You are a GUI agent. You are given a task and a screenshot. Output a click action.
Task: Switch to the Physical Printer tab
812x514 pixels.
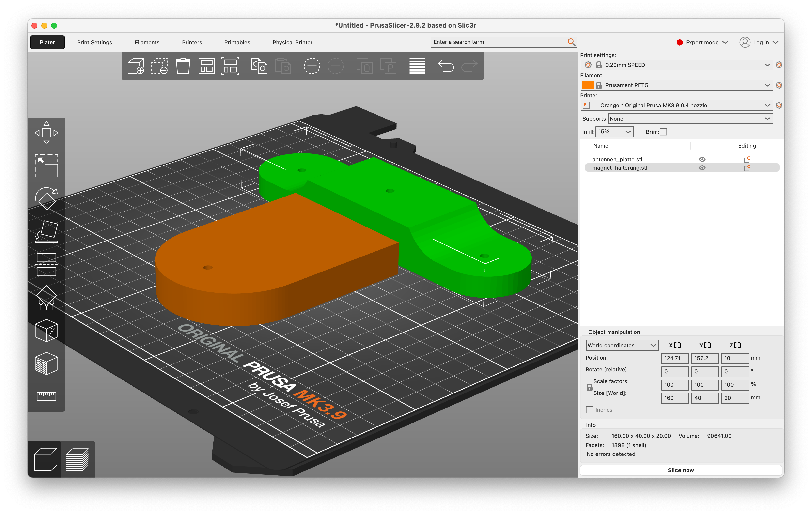[292, 42]
